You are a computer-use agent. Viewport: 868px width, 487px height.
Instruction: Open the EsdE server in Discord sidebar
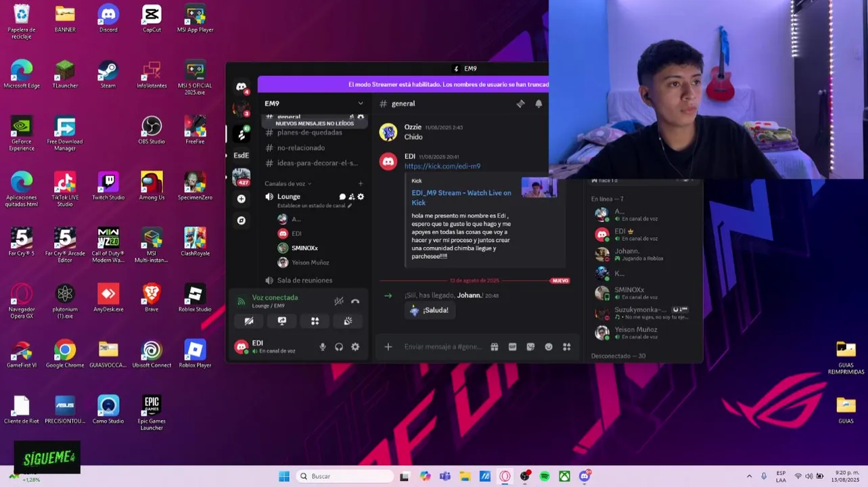(241, 155)
